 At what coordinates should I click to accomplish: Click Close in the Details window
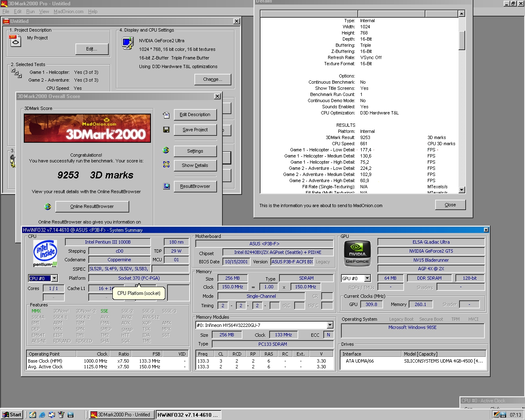point(450,205)
